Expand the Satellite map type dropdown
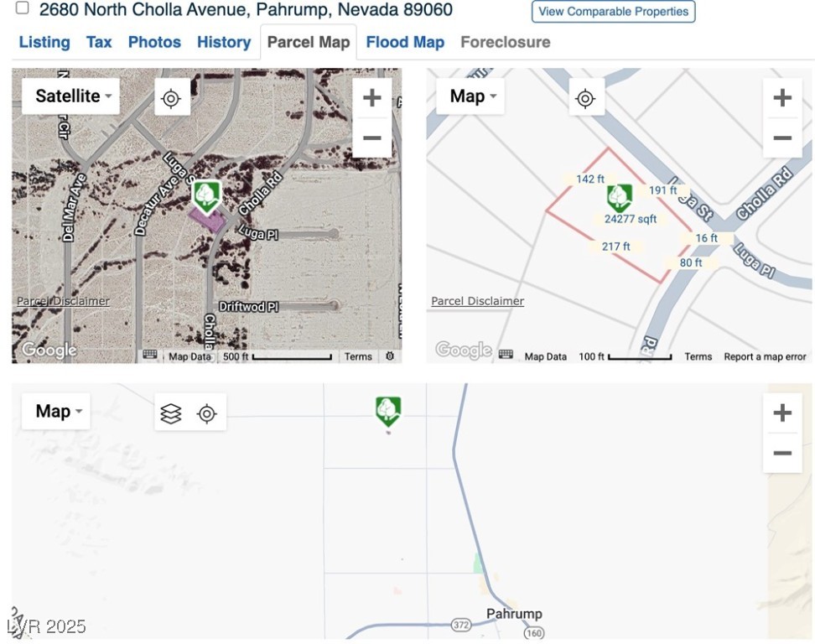This screenshot has height=644, width=815. coord(72,96)
